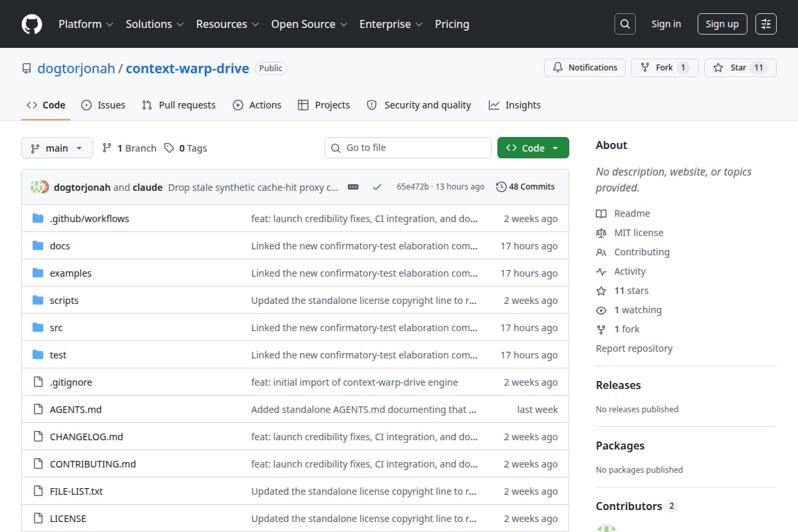Click AGENTS.md commit message 'Added standalone AGENTS.md'
Screen dimensions: 798x532
364,410
